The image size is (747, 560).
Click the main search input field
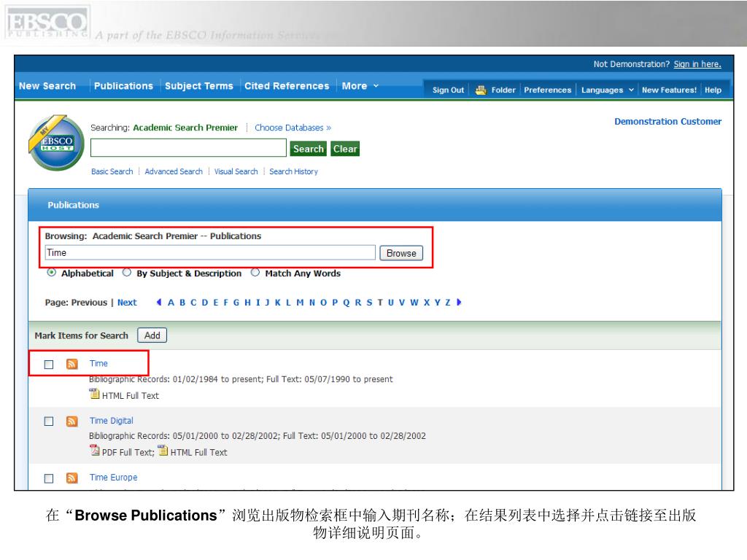[188, 148]
